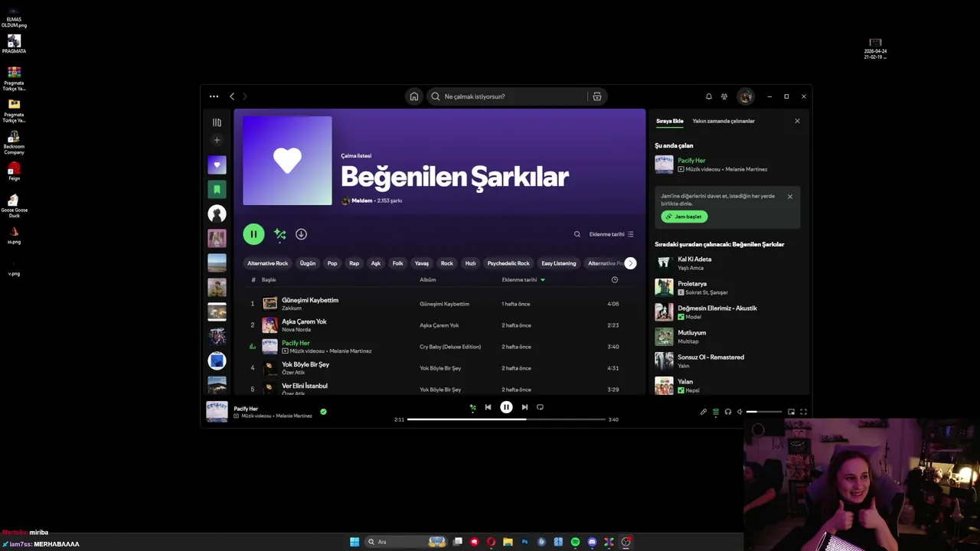Select the Easy Listening filter chip
This screenshot has height=551, width=980.
click(x=559, y=263)
